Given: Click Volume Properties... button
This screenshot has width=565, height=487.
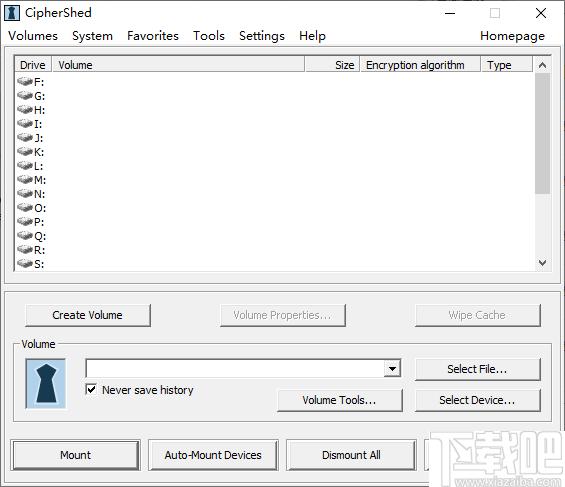Looking at the screenshot, I should pyautogui.click(x=282, y=315).
